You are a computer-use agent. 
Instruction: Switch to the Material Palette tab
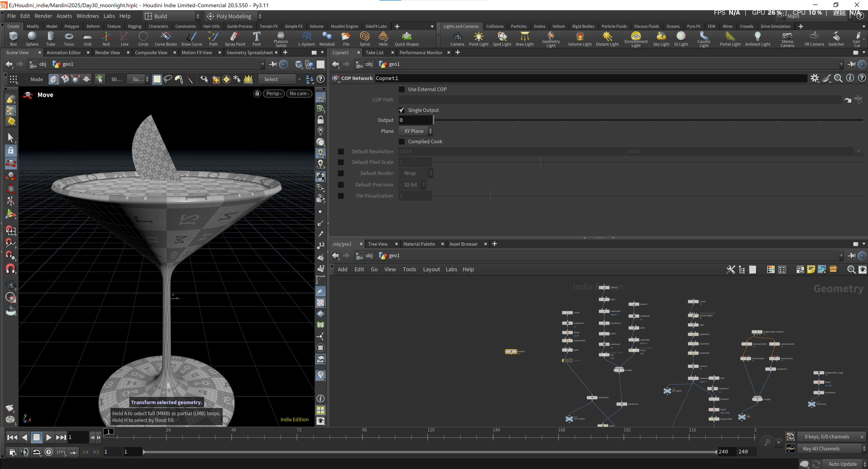(419, 244)
